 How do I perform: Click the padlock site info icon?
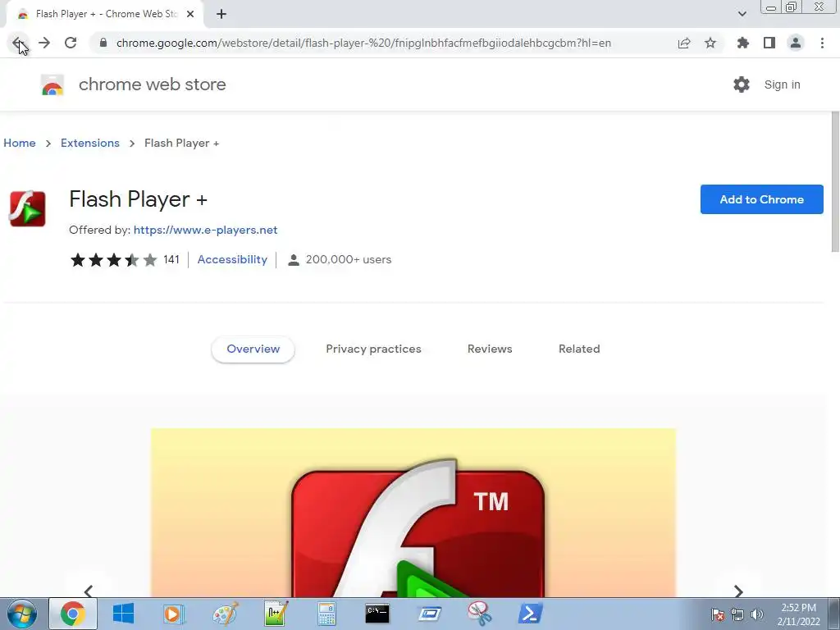tap(103, 43)
